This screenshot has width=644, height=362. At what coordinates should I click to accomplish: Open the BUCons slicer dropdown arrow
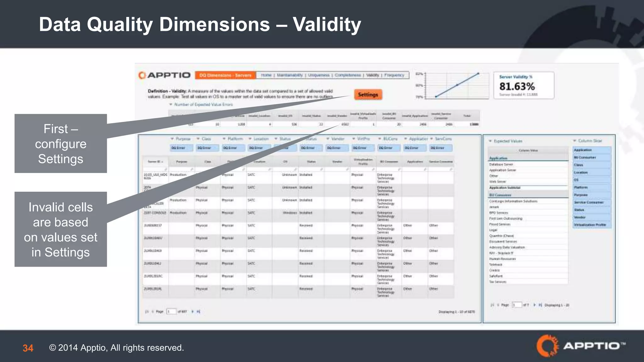click(380, 139)
